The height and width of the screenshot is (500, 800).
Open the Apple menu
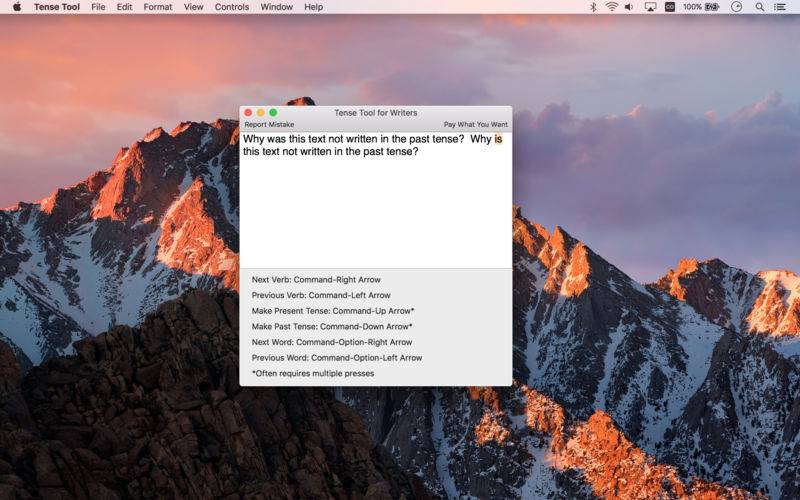[17, 7]
